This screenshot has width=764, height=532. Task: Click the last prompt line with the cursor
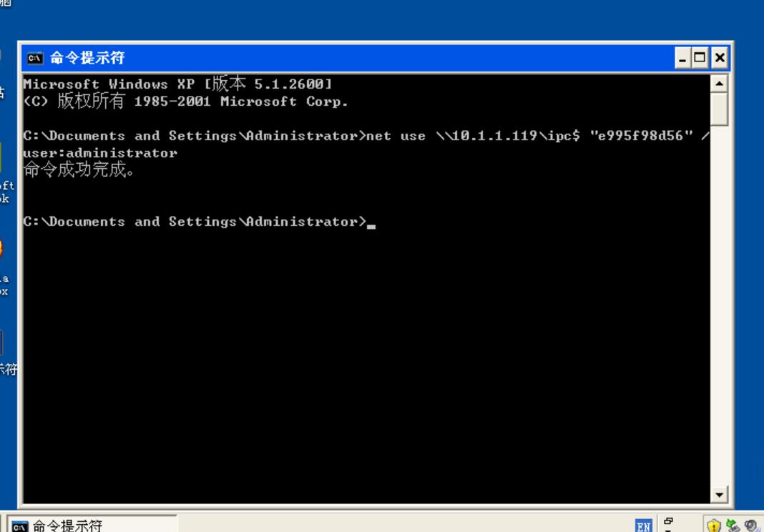coord(200,222)
